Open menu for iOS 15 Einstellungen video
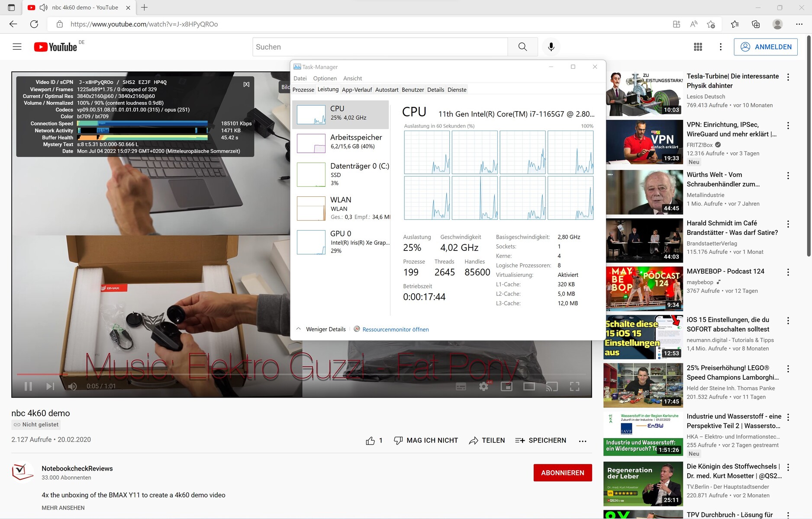The width and height of the screenshot is (812, 519). pyautogui.click(x=788, y=320)
